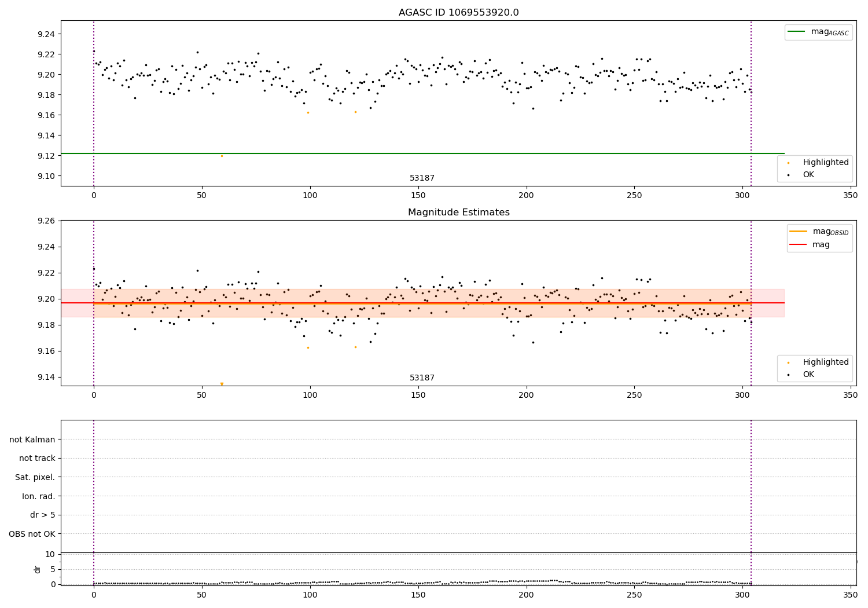Click the 53187 label in the middle plot
868x608 pixels.
422,378
